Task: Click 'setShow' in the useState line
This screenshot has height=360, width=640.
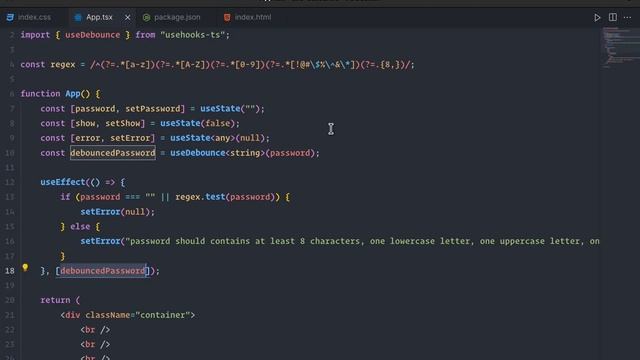Action: pyautogui.click(x=123, y=123)
